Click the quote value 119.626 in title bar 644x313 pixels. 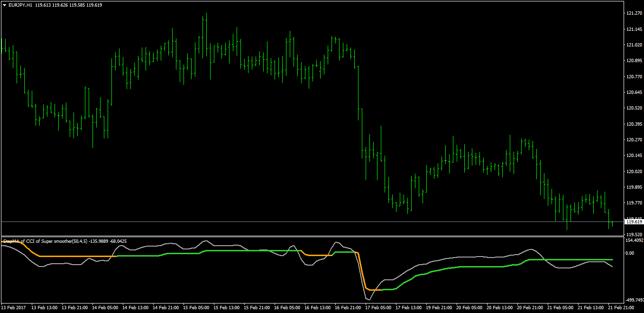point(61,5)
